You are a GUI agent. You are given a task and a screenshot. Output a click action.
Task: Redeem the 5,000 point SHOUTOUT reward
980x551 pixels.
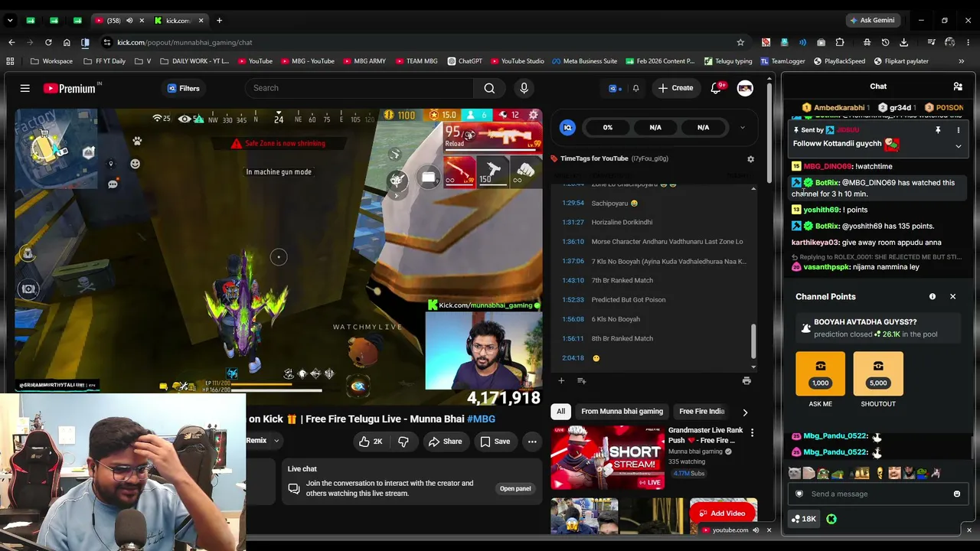point(878,374)
